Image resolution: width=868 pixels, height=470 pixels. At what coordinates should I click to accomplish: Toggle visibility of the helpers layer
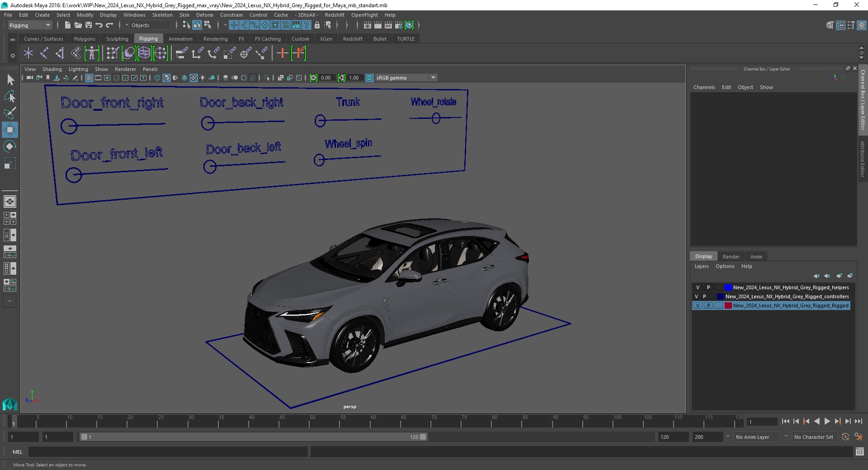point(698,287)
